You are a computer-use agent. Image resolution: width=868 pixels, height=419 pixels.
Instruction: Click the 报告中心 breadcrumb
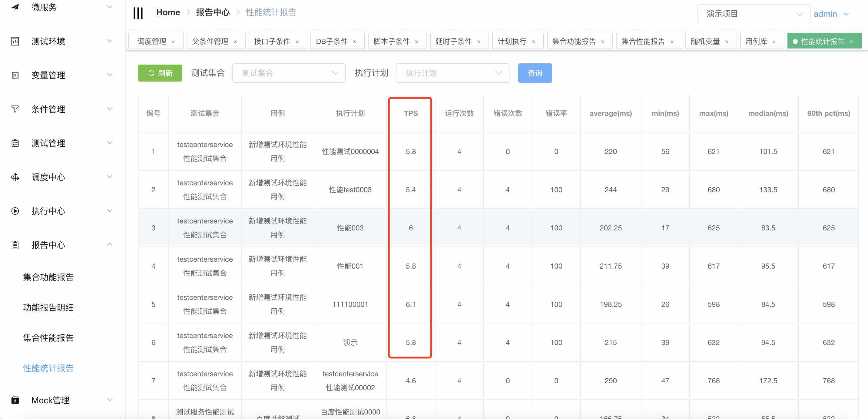click(213, 12)
